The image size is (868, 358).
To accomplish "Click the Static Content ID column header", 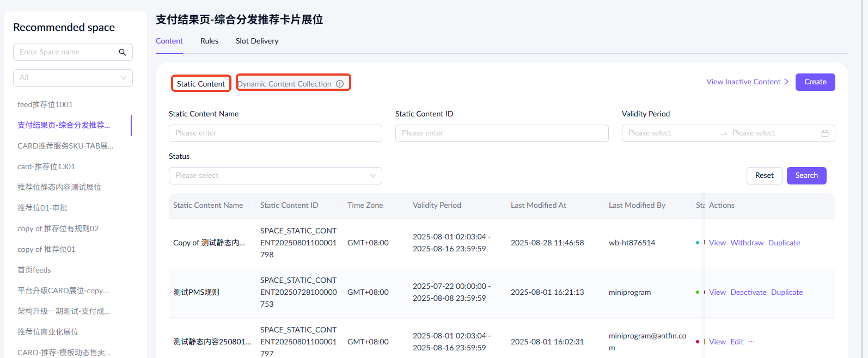I will coord(289,205).
